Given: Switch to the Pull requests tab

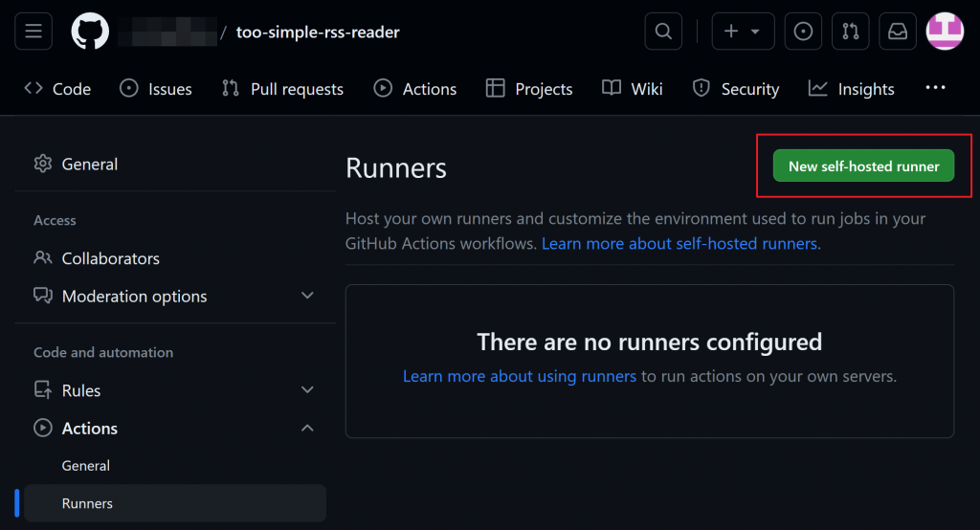Looking at the screenshot, I should (282, 89).
